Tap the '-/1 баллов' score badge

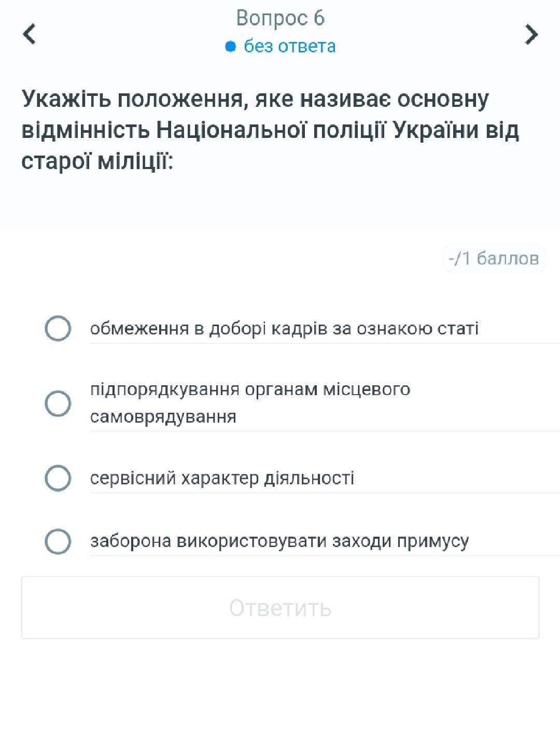click(494, 258)
